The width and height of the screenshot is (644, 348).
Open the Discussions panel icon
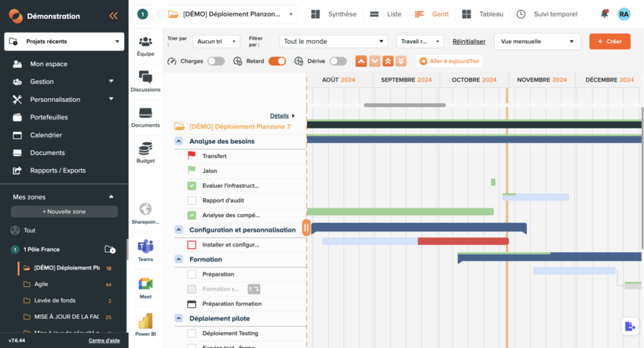point(145,78)
